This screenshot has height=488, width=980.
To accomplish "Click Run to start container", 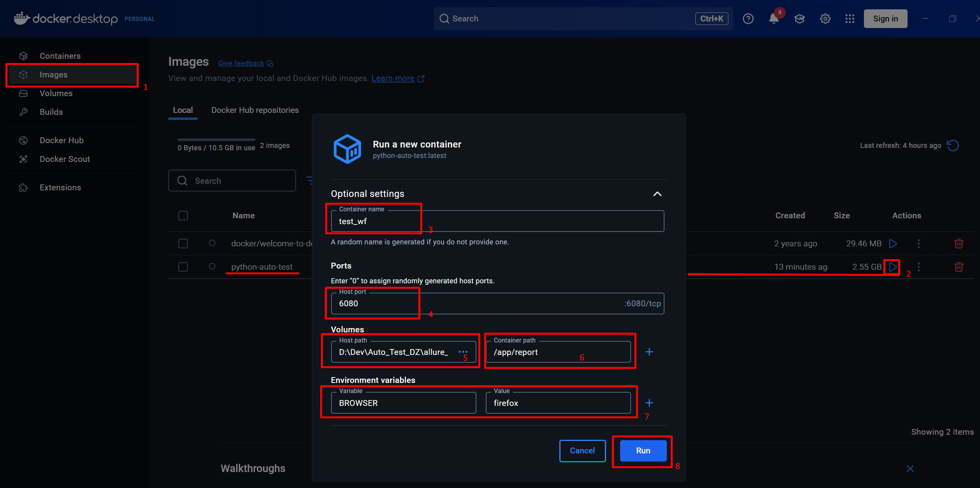I will click(x=643, y=451).
